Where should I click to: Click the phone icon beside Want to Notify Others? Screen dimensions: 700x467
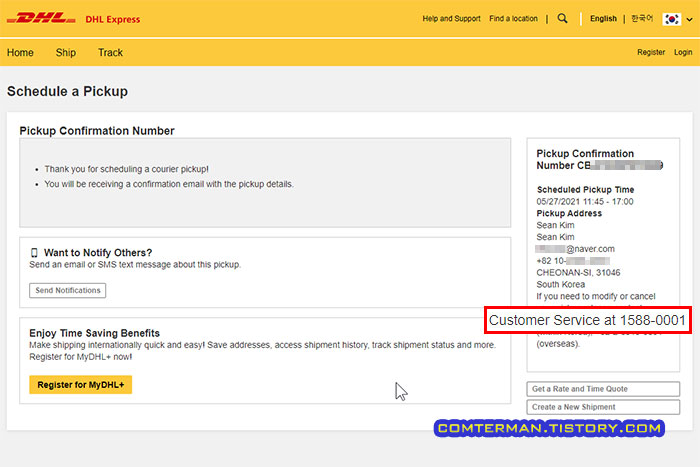click(x=34, y=253)
